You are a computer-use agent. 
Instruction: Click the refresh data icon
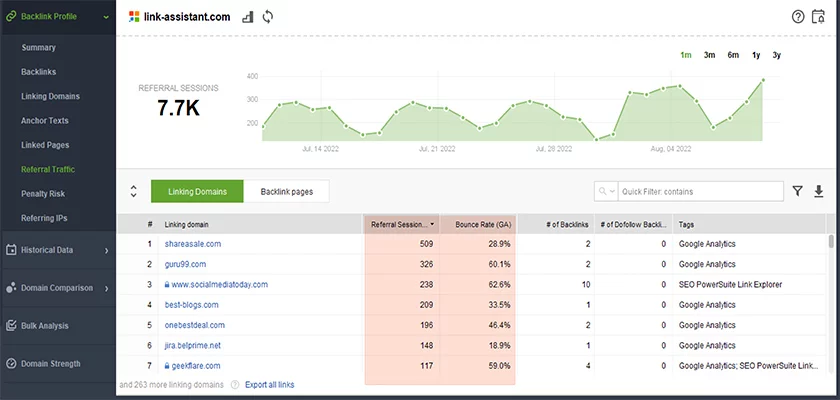pos(268,17)
